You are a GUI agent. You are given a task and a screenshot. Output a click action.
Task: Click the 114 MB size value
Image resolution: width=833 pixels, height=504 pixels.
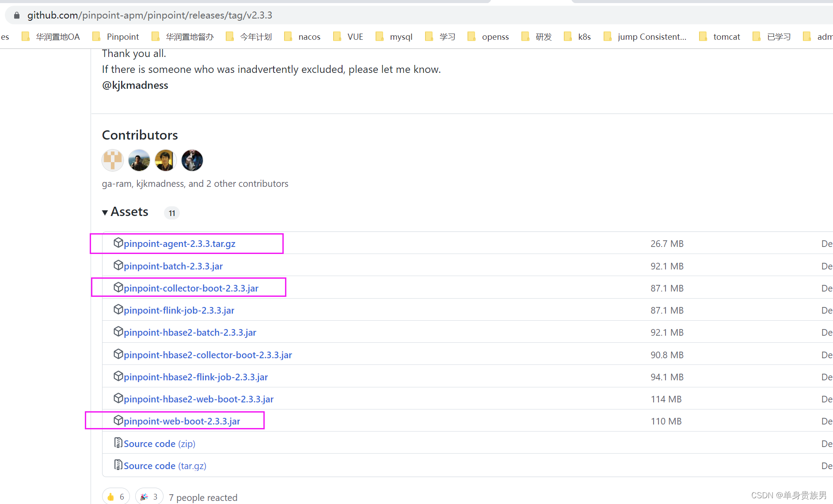coord(666,399)
